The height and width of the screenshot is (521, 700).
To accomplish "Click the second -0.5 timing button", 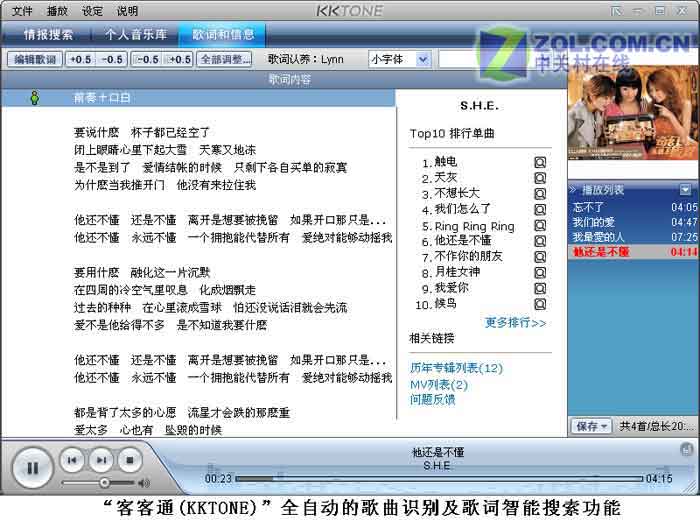I will [146, 59].
